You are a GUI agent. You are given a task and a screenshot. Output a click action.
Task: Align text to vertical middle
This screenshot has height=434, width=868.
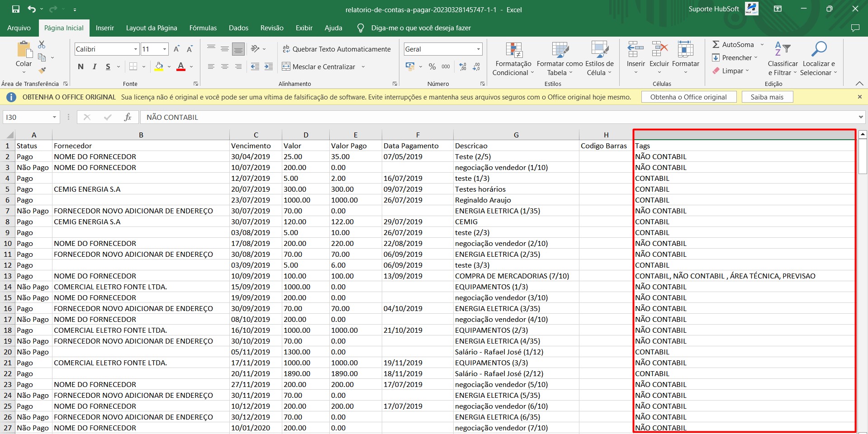[225, 48]
